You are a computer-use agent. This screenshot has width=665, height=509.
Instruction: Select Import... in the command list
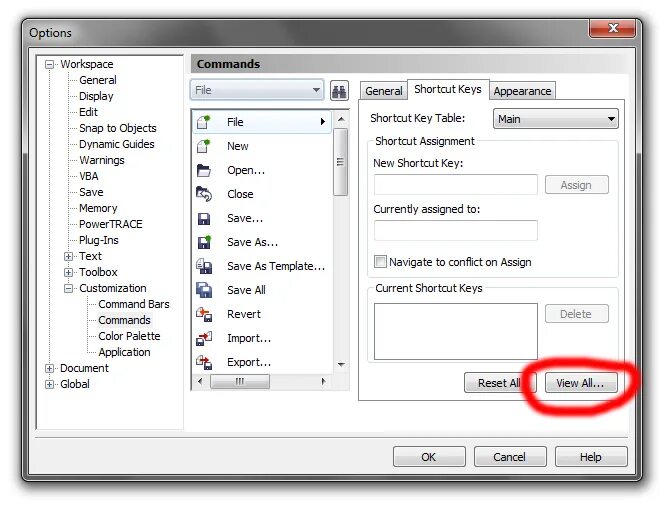262,338
